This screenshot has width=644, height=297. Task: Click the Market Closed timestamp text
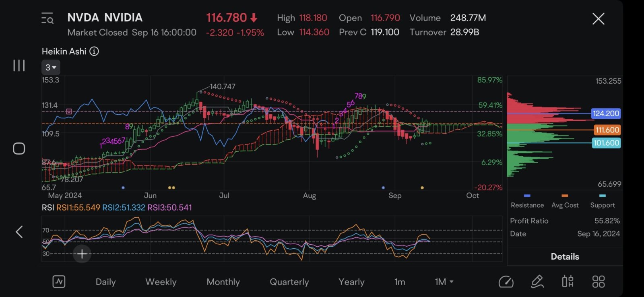(132, 33)
